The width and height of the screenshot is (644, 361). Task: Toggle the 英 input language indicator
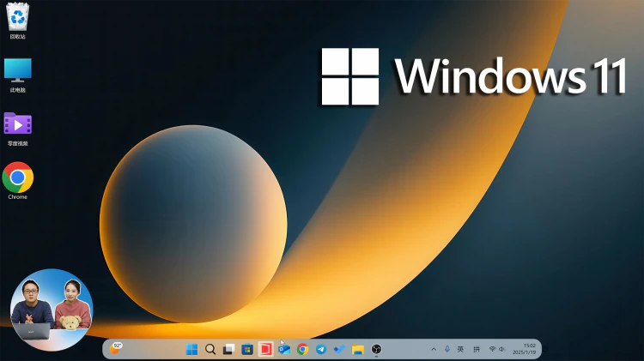pos(461,350)
